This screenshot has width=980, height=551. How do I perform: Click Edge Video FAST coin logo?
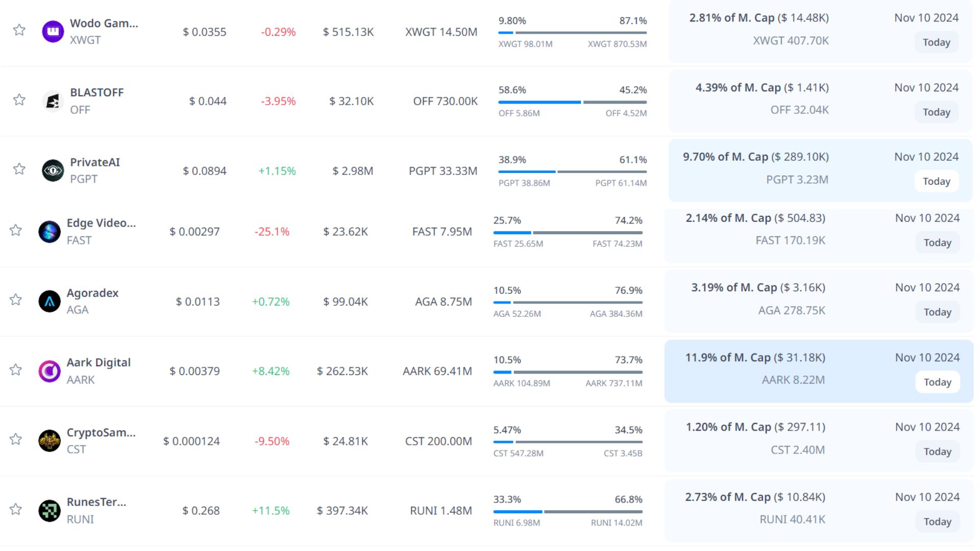tap(50, 232)
